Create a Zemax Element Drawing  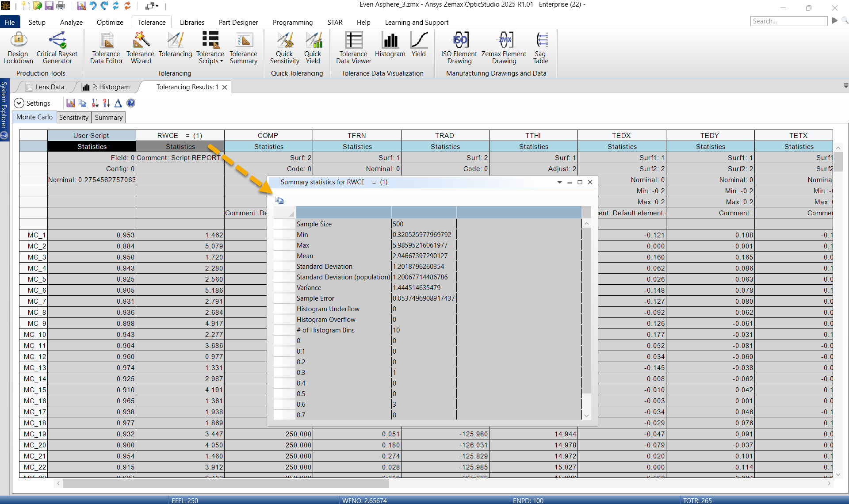[x=504, y=48]
